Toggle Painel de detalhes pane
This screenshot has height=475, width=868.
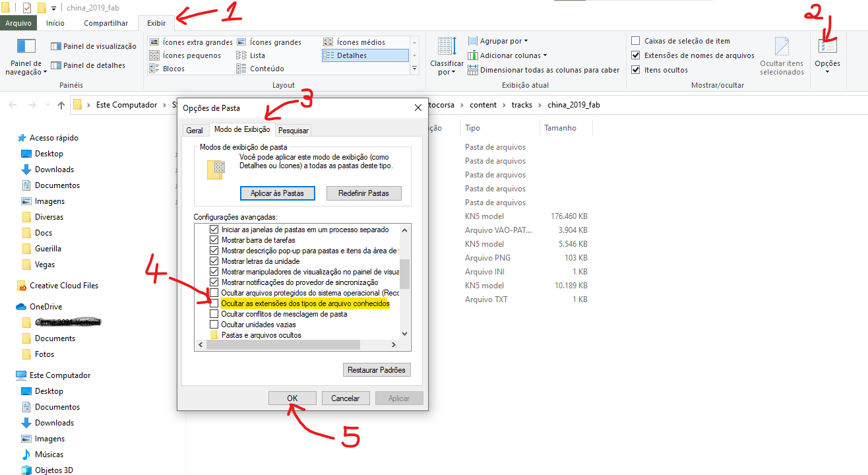click(88, 65)
